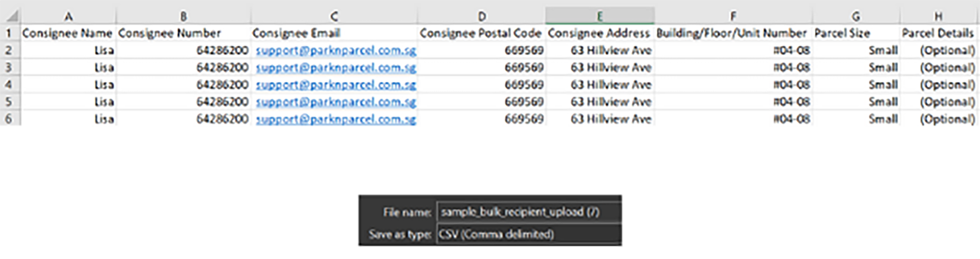
Task: Open the support email link in row 5
Action: pyautogui.click(x=335, y=102)
